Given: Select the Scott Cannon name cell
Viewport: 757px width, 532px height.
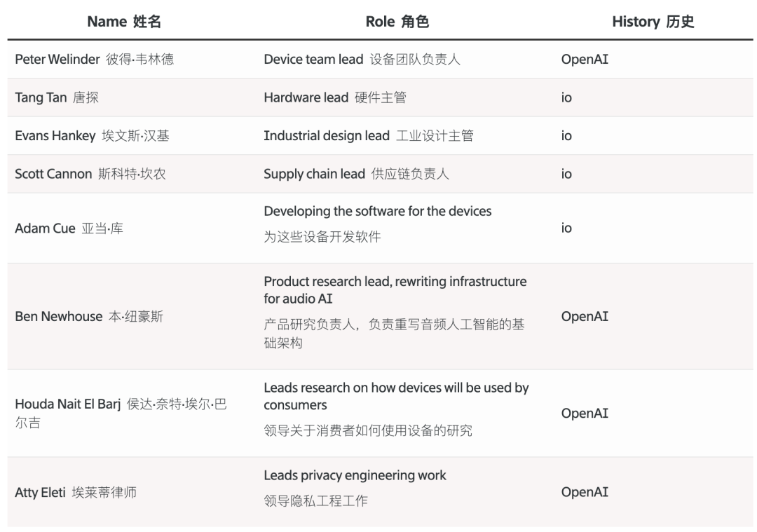Looking at the screenshot, I should [90, 174].
